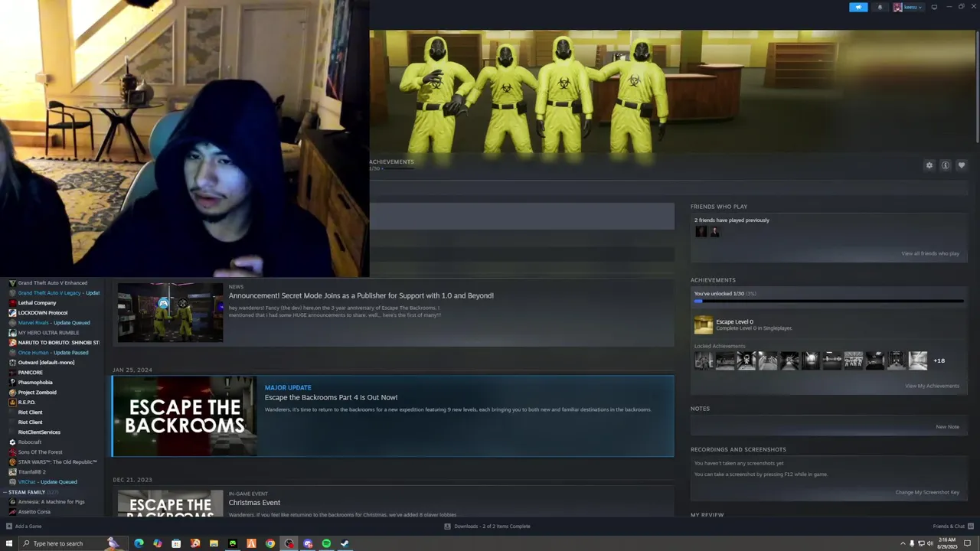
Task: Open the Windows Start menu
Action: point(9,543)
